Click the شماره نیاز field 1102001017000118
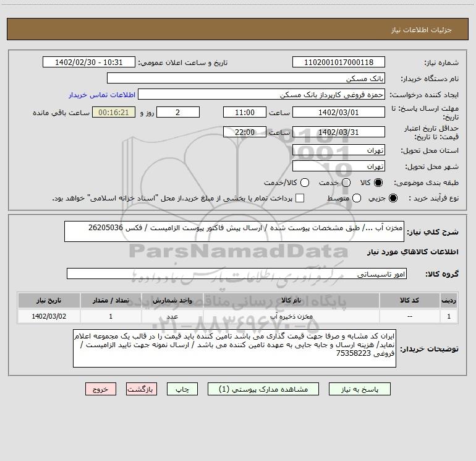Image resolution: width=476 pixels, height=461 pixels. coord(339,62)
